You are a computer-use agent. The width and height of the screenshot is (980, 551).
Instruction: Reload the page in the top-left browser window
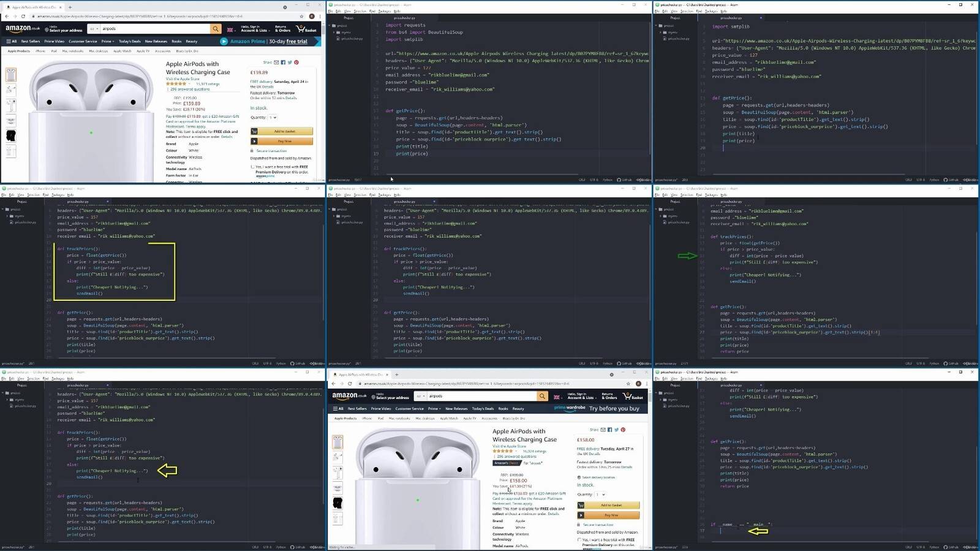pyautogui.click(x=23, y=17)
